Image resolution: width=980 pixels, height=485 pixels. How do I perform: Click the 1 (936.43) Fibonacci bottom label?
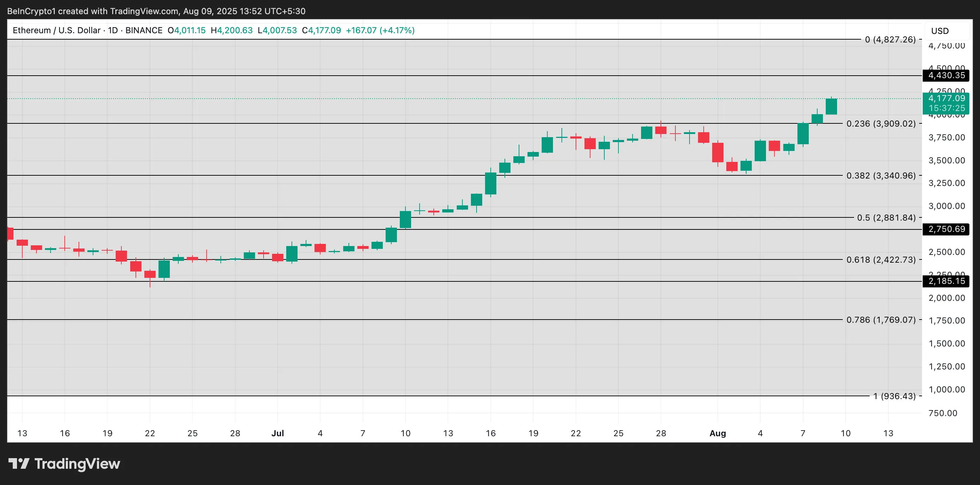(894, 396)
